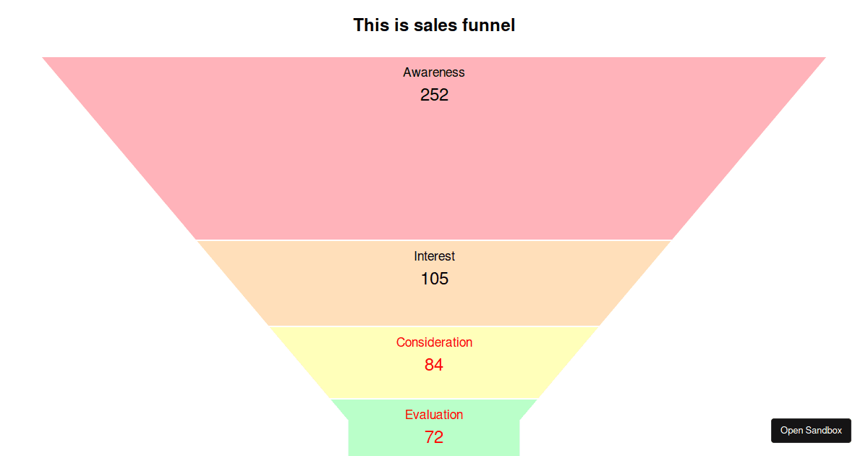
Task: Select the peach Interest funnel segment
Action: [434, 304]
